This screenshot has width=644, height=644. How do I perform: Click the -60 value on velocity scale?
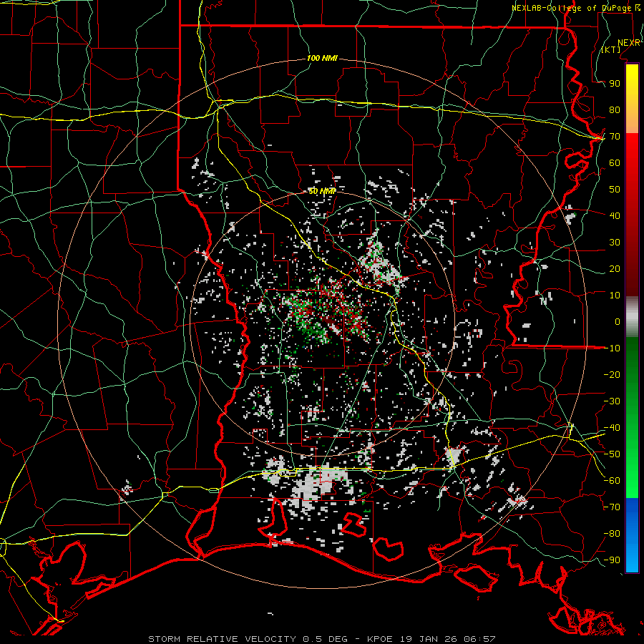click(x=612, y=481)
